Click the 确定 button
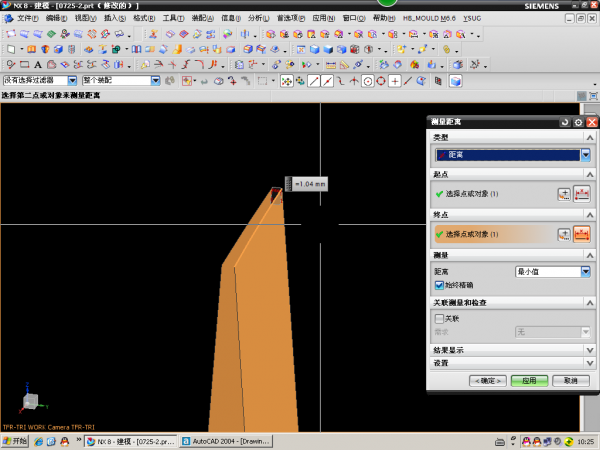 pyautogui.click(x=488, y=381)
